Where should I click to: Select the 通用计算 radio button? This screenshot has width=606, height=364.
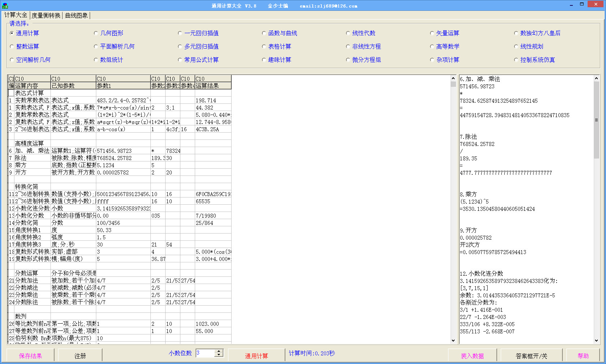(x=25, y=33)
